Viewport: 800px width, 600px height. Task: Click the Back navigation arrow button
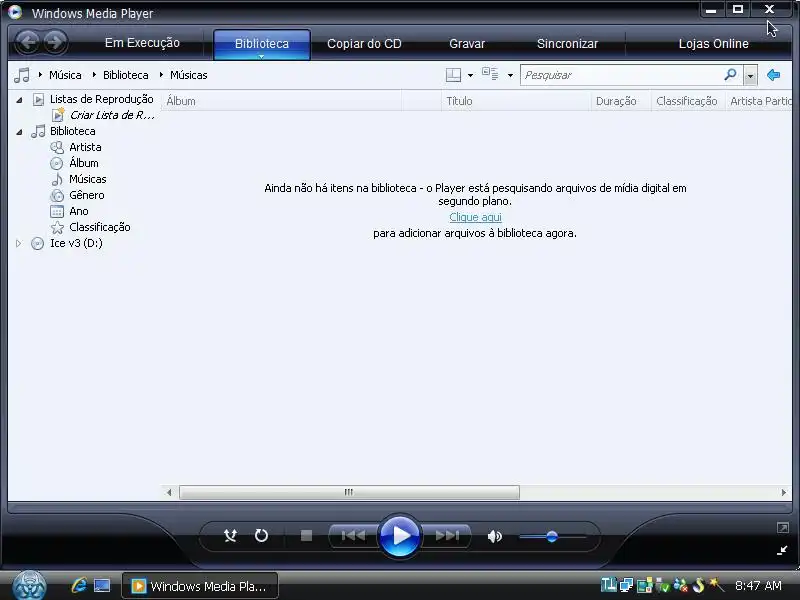click(28, 42)
